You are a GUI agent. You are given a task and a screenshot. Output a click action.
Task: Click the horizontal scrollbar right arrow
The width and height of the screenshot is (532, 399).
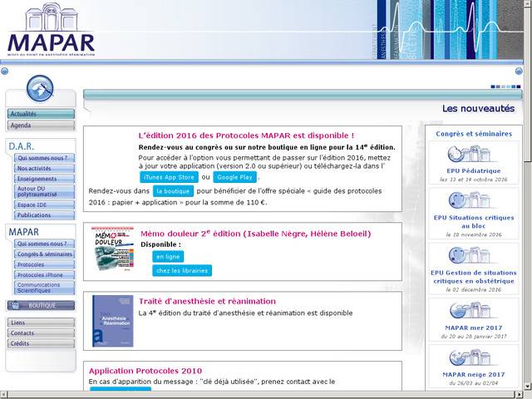click(519, 395)
